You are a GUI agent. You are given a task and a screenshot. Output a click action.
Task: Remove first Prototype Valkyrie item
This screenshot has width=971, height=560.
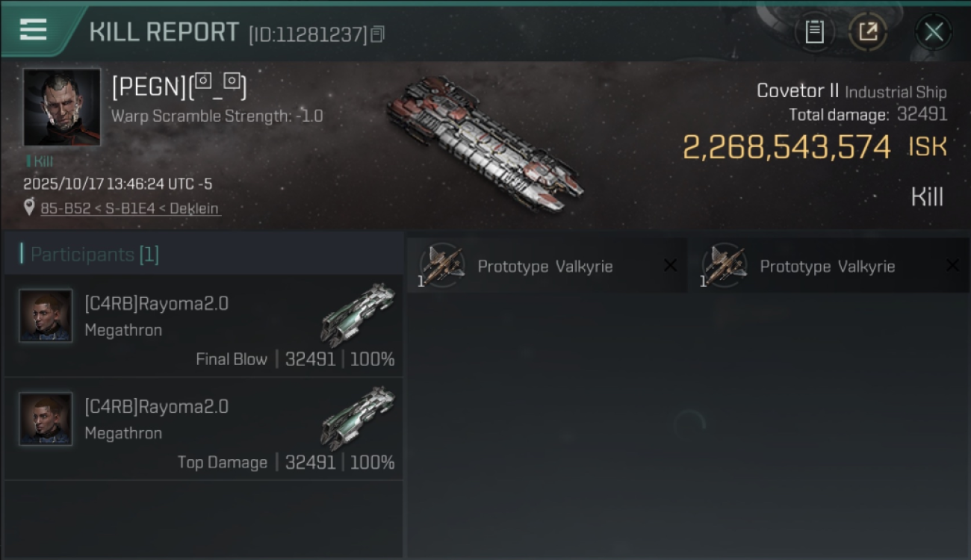click(670, 266)
